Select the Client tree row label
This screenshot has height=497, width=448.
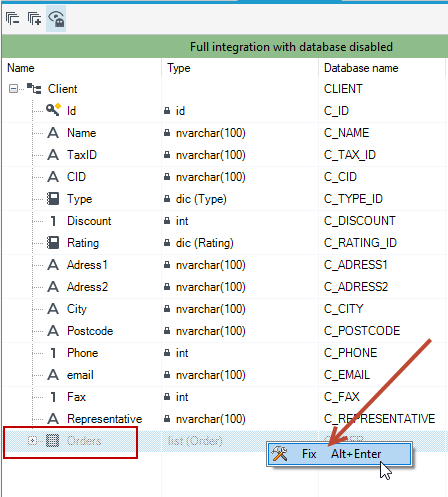[62, 89]
